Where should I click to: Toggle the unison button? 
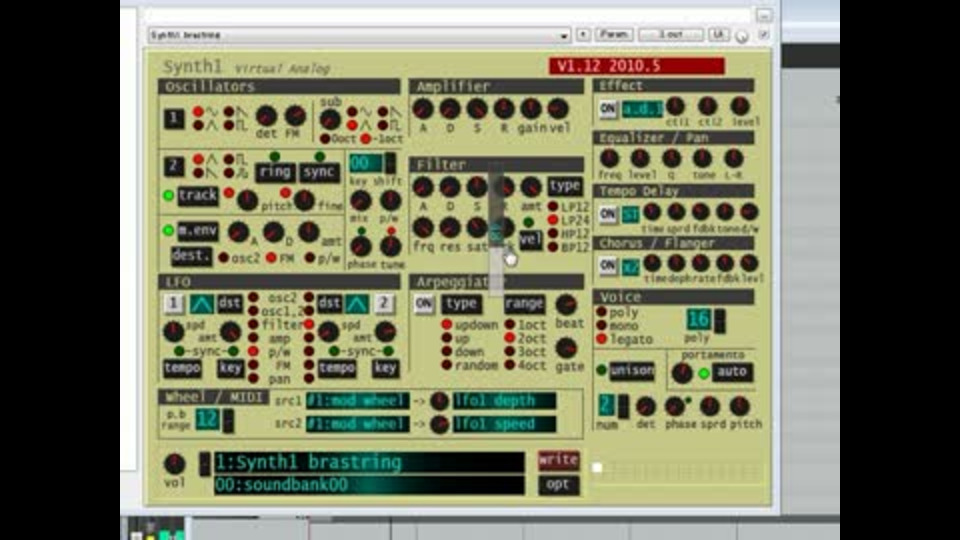coord(631,370)
